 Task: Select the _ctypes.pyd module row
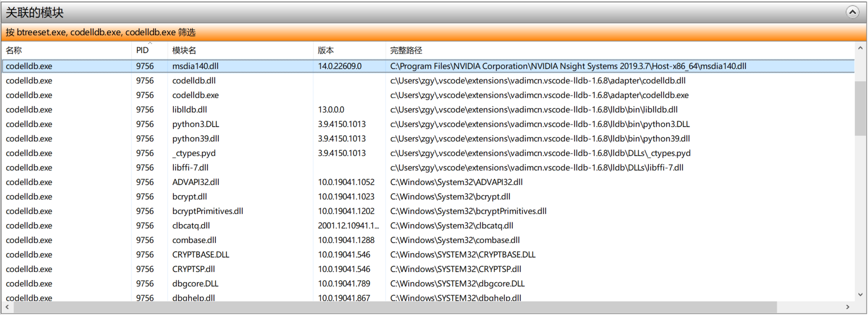428,153
